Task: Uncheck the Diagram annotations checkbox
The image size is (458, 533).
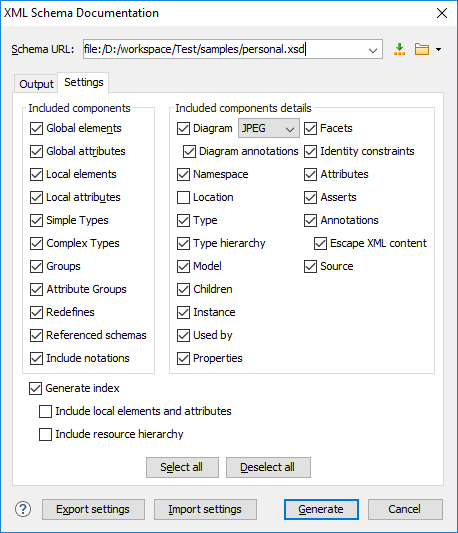Action: (x=189, y=151)
